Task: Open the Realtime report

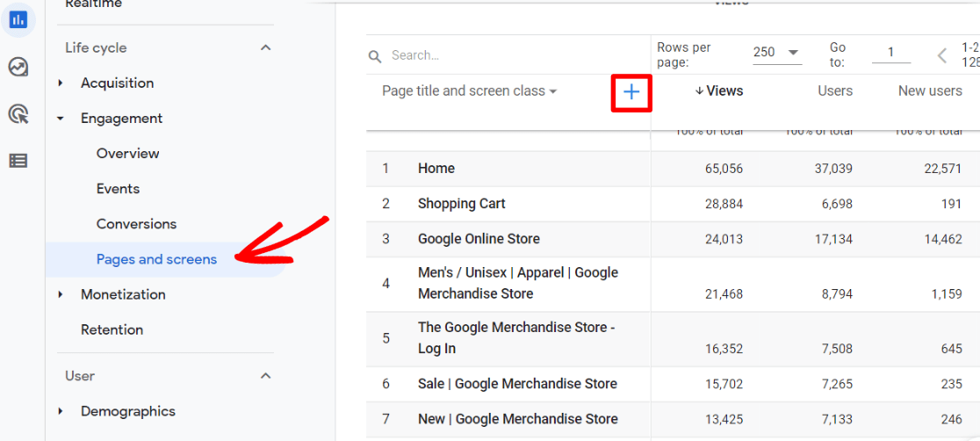Action: [x=94, y=4]
